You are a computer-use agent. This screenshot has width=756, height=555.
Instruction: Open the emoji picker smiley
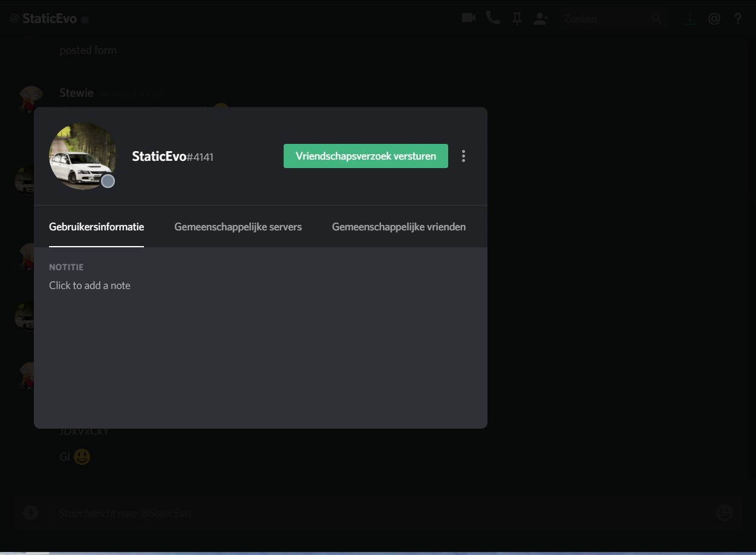pos(724,513)
